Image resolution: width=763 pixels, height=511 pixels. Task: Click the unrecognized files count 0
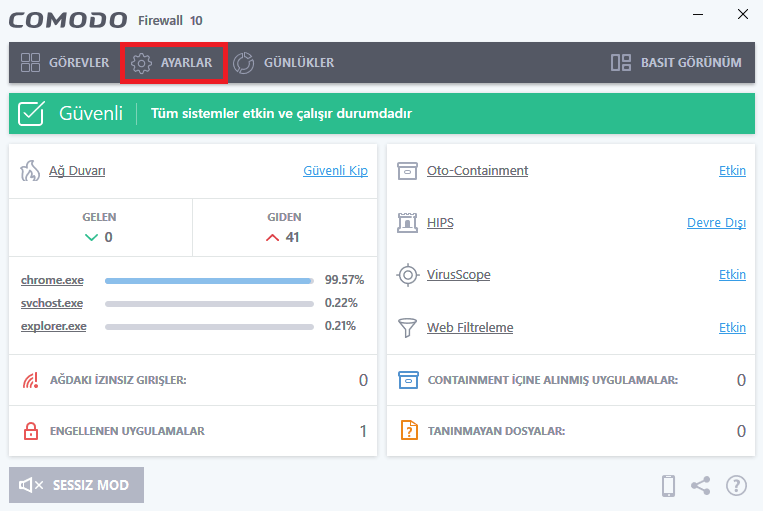point(741,431)
